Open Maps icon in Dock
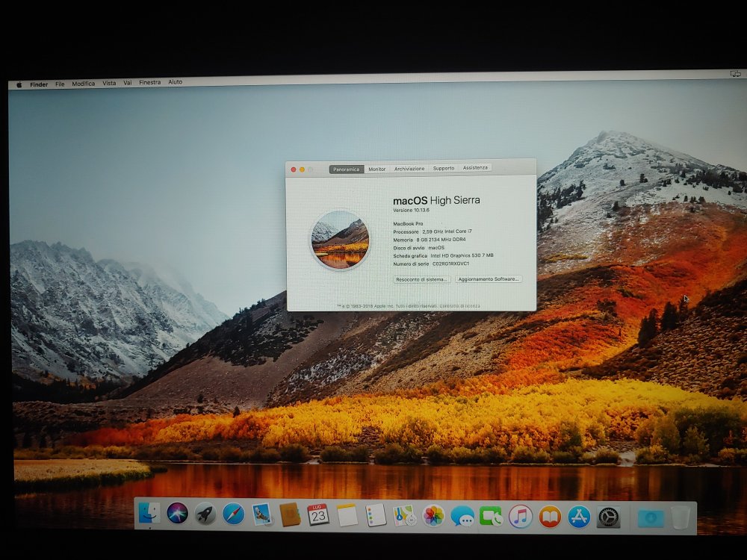Image resolution: width=747 pixels, height=560 pixels. [404, 516]
